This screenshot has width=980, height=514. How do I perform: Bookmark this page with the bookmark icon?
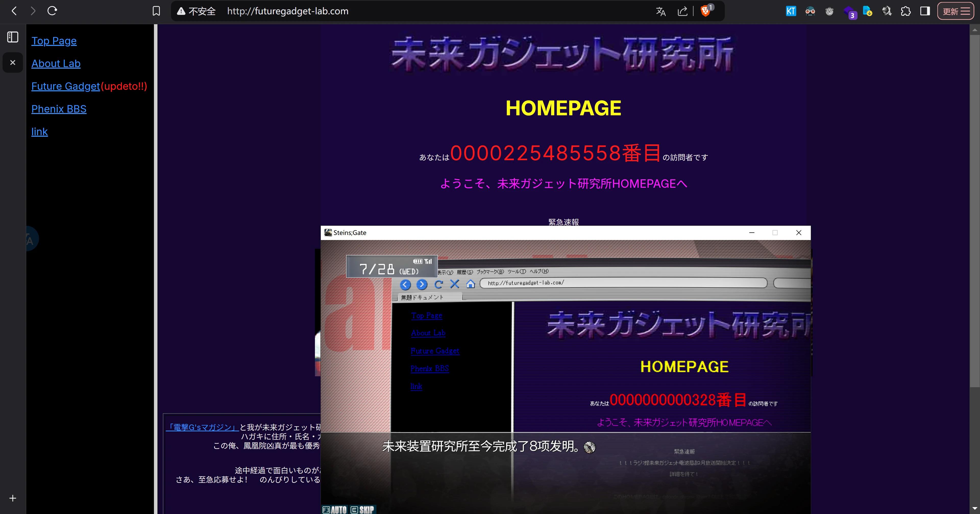click(x=156, y=11)
